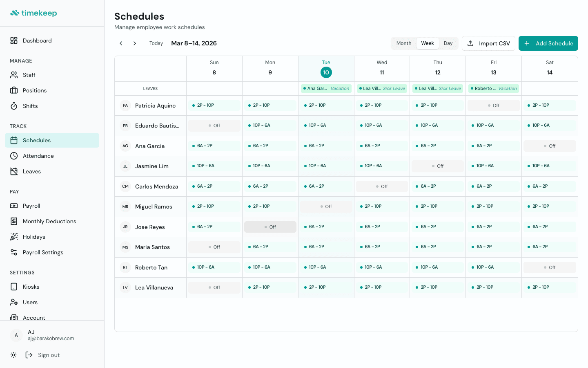Open the Attendance tracker
Screen dimensions: 588x368
(14, 156)
